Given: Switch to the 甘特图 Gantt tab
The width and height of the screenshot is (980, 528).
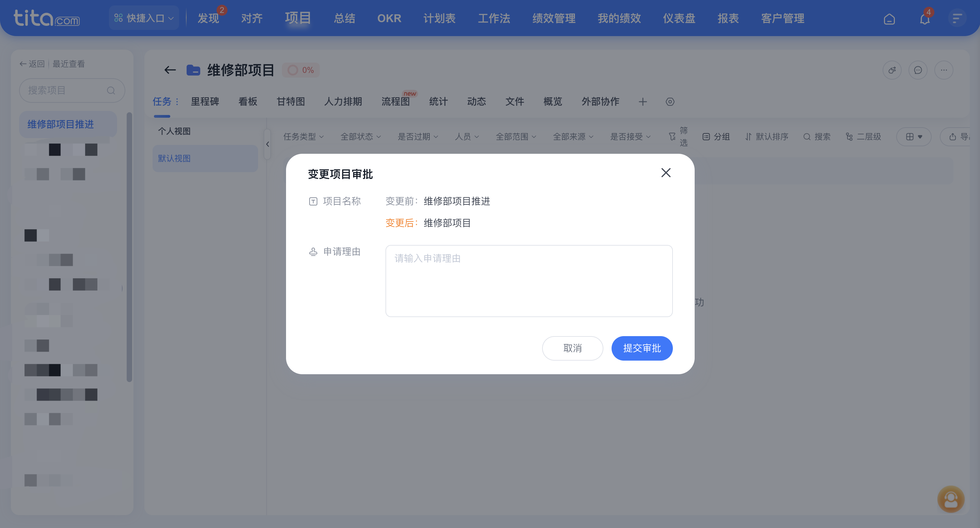Looking at the screenshot, I should tap(291, 101).
